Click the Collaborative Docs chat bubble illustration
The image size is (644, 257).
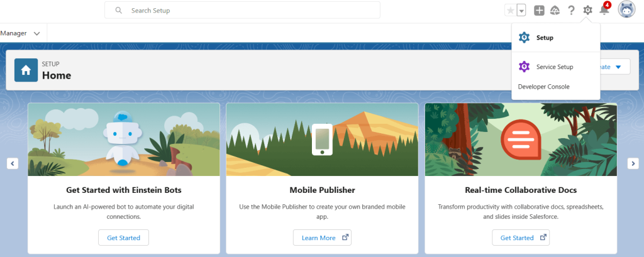(521, 139)
